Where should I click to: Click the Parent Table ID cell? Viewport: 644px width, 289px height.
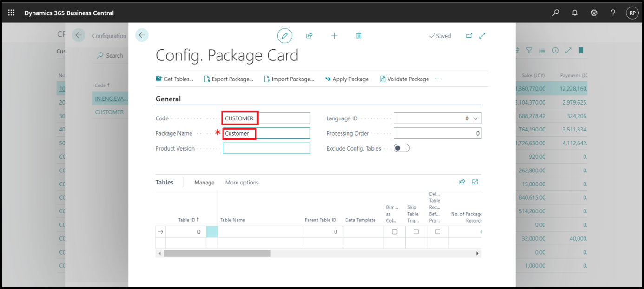tap(322, 231)
